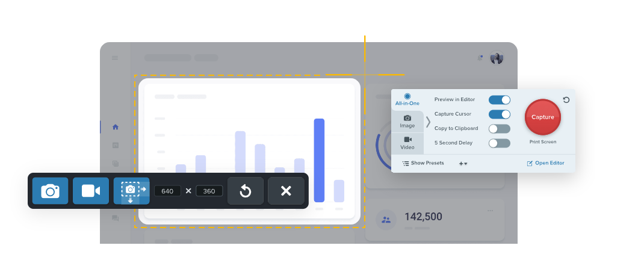Expand Show Presets list
Viewport: 644px width, 257px height.
[x=423, y=163]
